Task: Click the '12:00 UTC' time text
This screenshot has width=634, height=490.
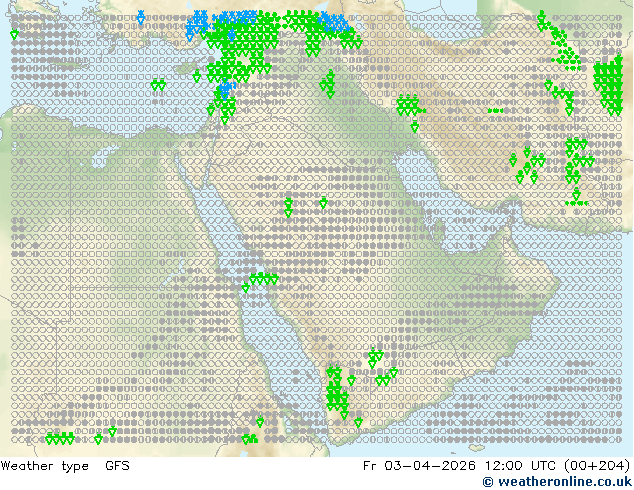Action: [519, 466]
